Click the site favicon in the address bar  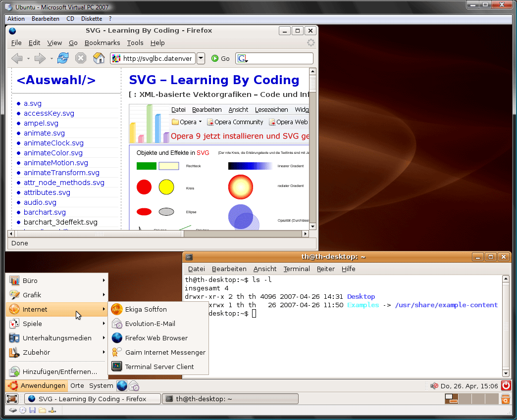(116, 59)
